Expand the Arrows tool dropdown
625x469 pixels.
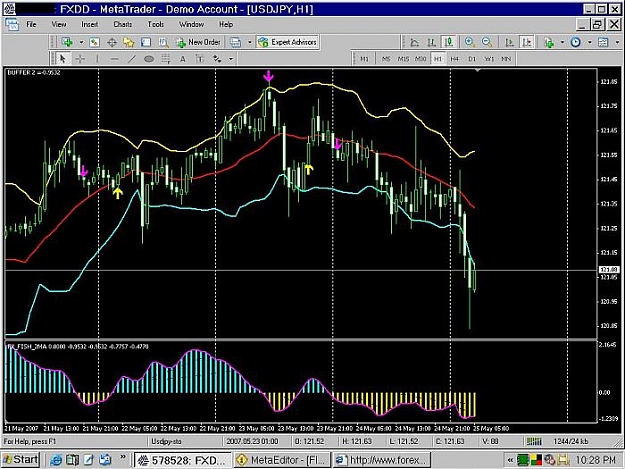pos(231,59)
